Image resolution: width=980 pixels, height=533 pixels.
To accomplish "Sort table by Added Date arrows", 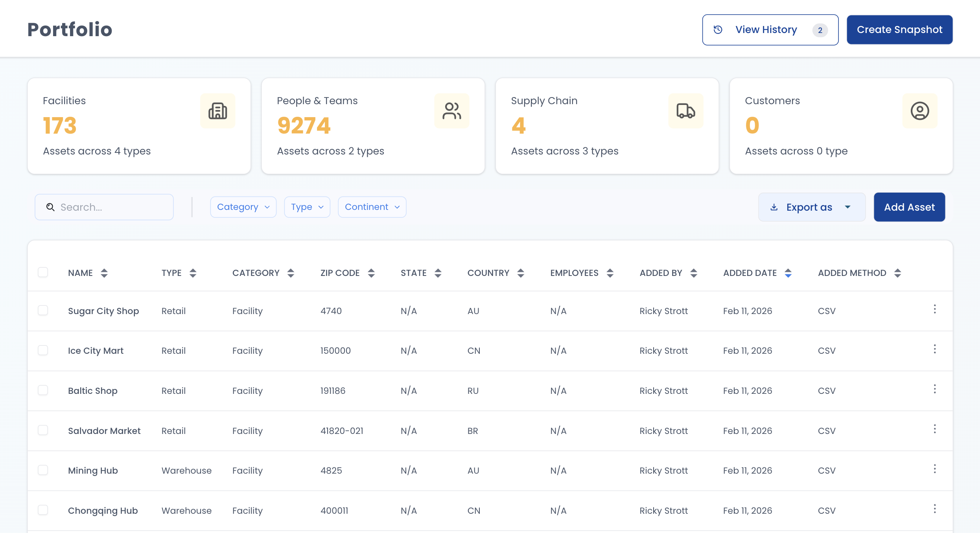I will click(788, 273).
